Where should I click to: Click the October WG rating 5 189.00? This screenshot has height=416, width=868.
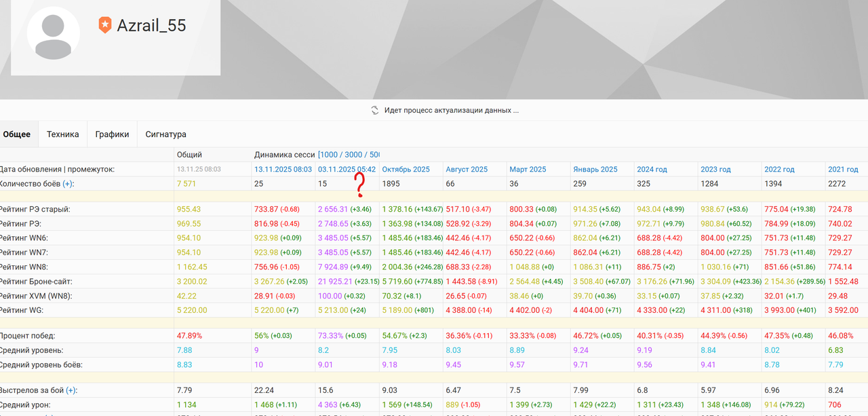397,310
